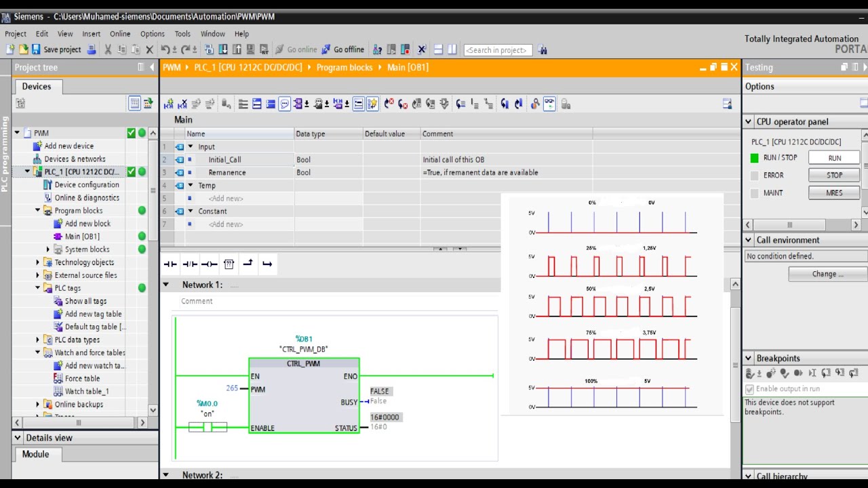Viewport: 868px width, 488px height.
Task: Click the MRES button
Action: (x=835, y=192)
